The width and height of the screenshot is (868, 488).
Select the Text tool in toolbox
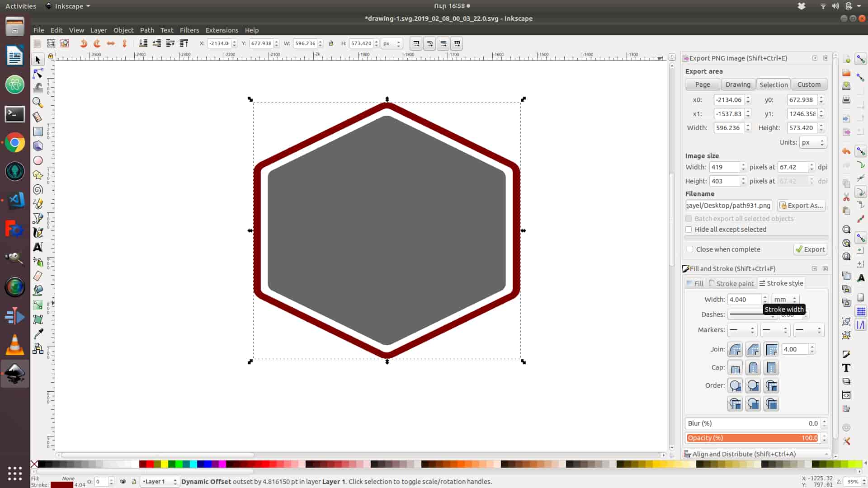click(38, 247)
